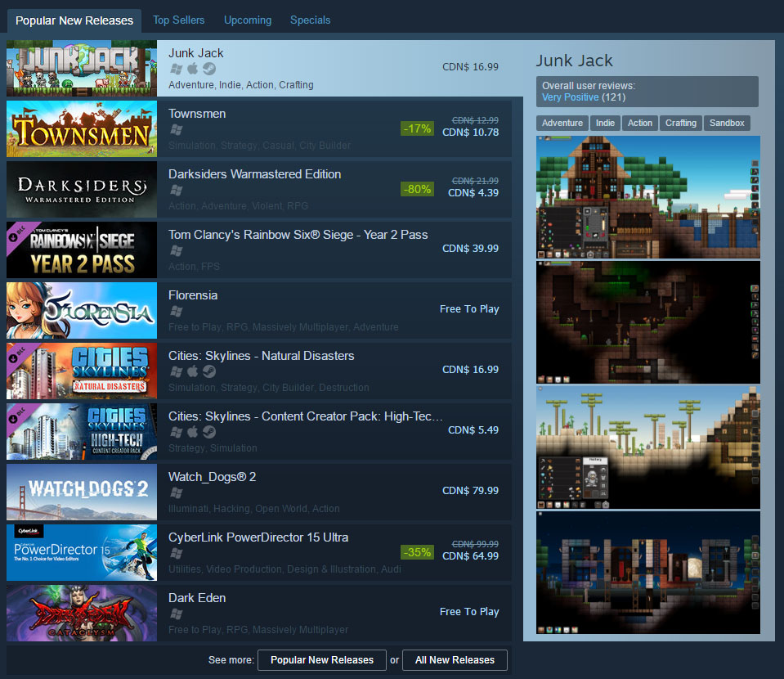The height and width of the screenshot is (679, 784).
Task: Click the Popular New Releases button
Action: 322,660
